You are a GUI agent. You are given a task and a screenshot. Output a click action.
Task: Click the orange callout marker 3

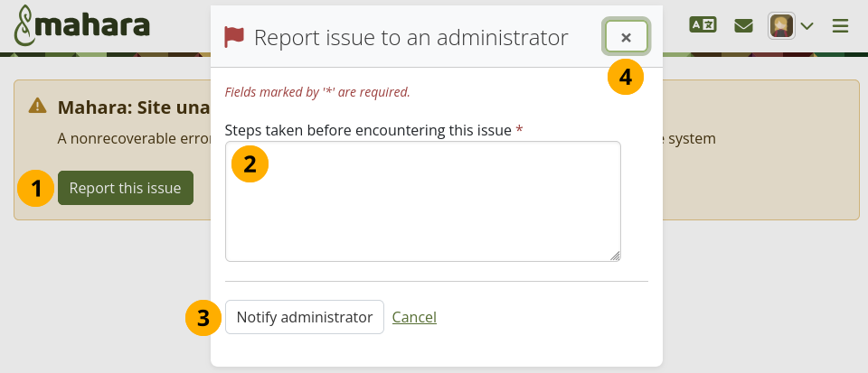click(x=203, y=318)
